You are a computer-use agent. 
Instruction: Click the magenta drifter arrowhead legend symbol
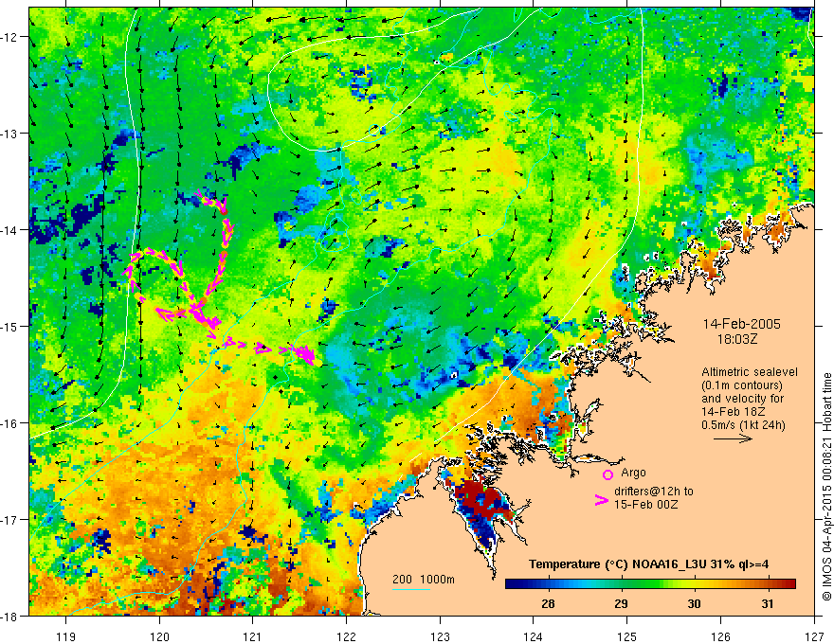[x=601, y=500]
